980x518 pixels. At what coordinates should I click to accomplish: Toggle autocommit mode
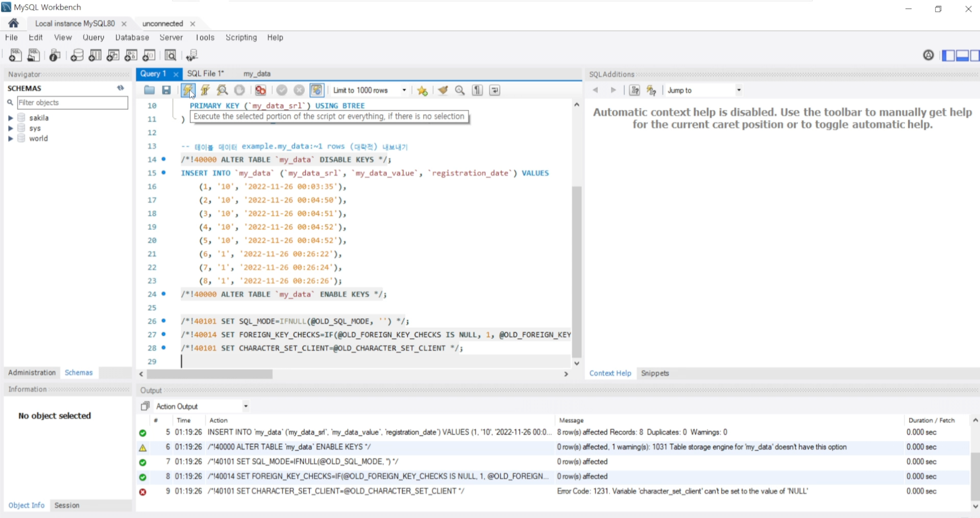(x=316, y=90)
